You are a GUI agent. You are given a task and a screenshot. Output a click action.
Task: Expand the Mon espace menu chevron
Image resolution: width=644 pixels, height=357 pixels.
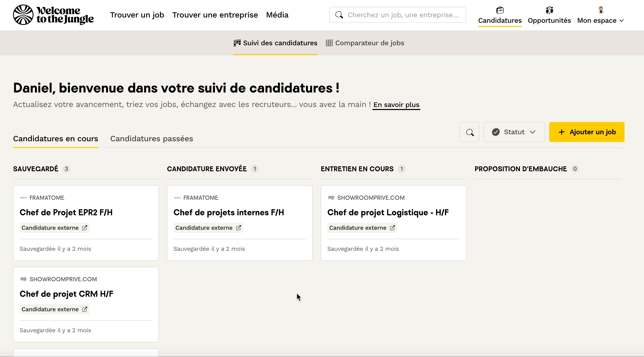click(x=622, y=20)
